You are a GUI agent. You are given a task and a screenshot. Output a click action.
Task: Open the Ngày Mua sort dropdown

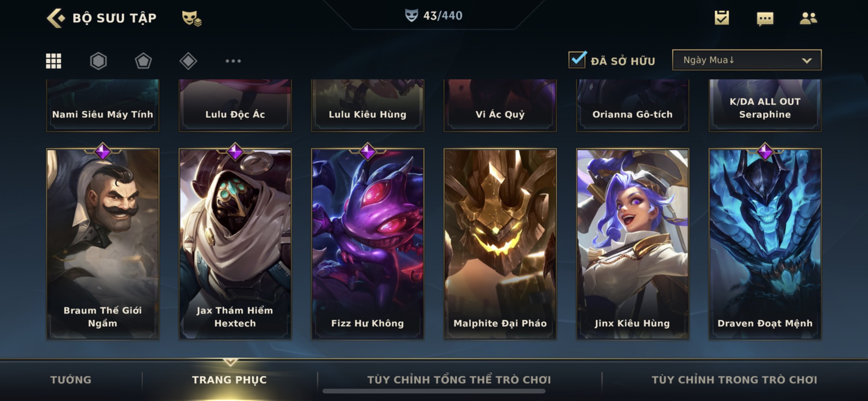tap(747, 60)
